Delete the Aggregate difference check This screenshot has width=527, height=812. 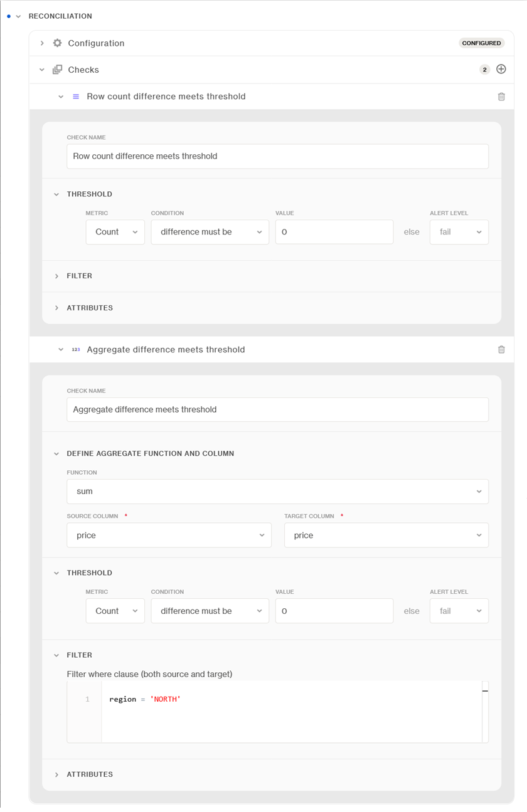[501, 350]
